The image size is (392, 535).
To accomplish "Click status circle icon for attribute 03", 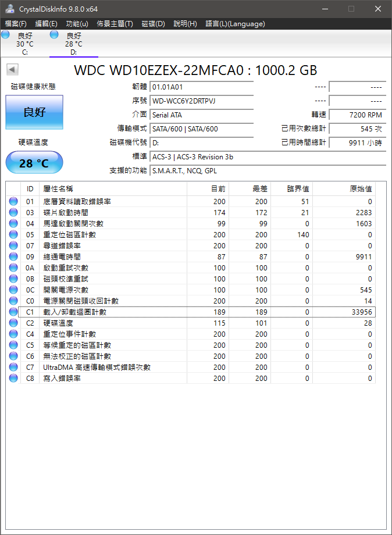I will click(13, 213).
